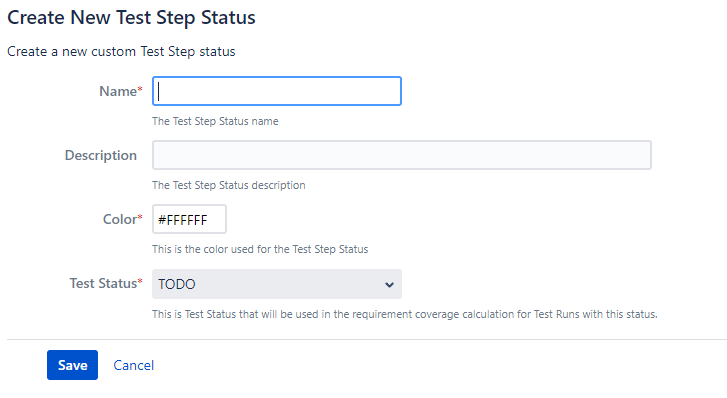This screenshot has height=398, width=727.
Task: Click into the Description input box
Action: (402, 155)
